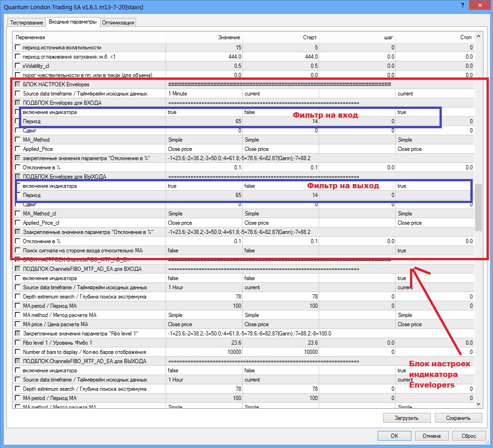Click the scrollbar down arrow
The height and width of the screenshot is (448, 493).
tap(478, 404)
